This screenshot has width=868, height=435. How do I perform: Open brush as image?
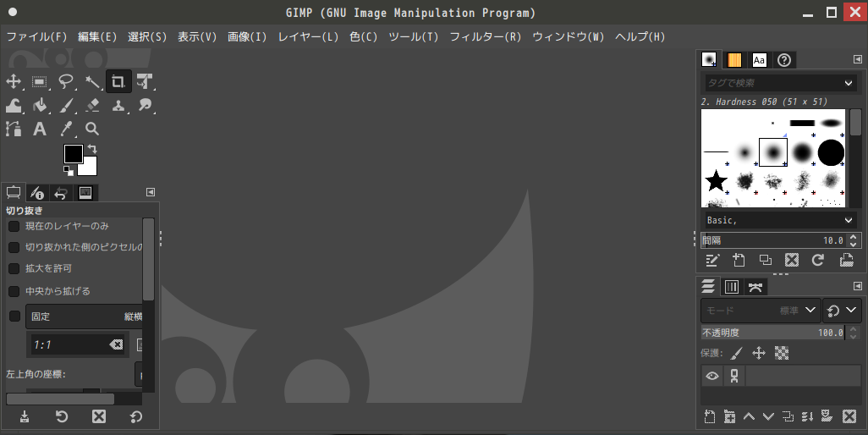click(x=846, y=260)
